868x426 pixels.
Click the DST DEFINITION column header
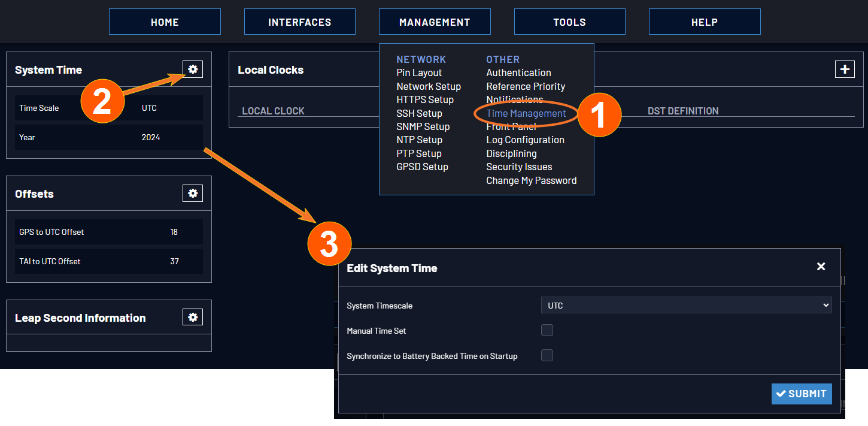[683, 111]
